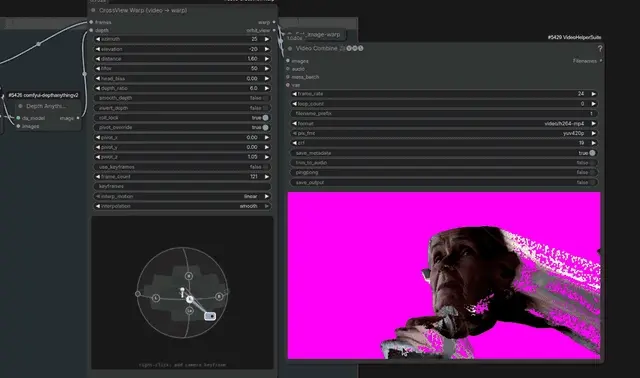Click the audio input socket of Video Combine

pos(288,69)
